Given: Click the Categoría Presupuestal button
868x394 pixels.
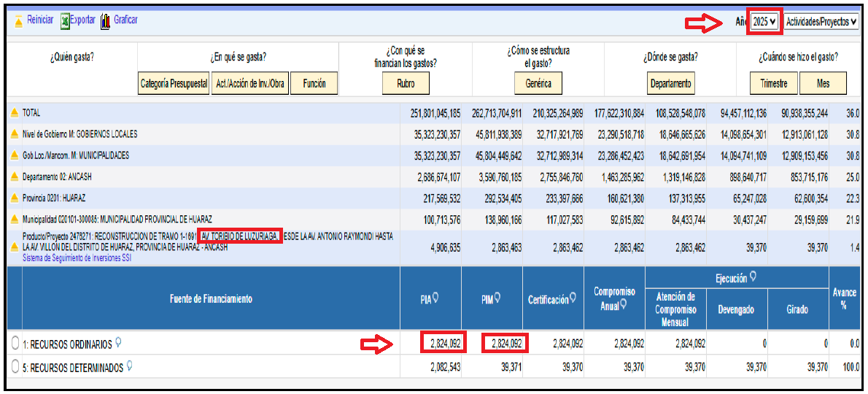Looking at the screenshot, I should pyautogui.click(x=174, y=84).
